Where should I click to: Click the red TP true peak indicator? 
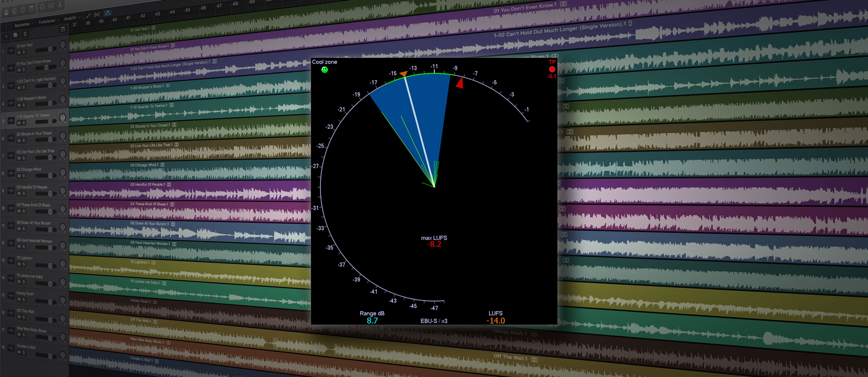tap(552, 69)
